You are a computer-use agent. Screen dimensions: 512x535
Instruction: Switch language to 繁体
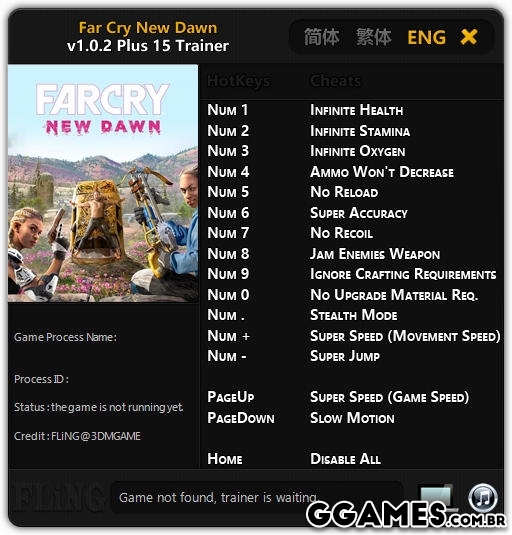point(374,37)
